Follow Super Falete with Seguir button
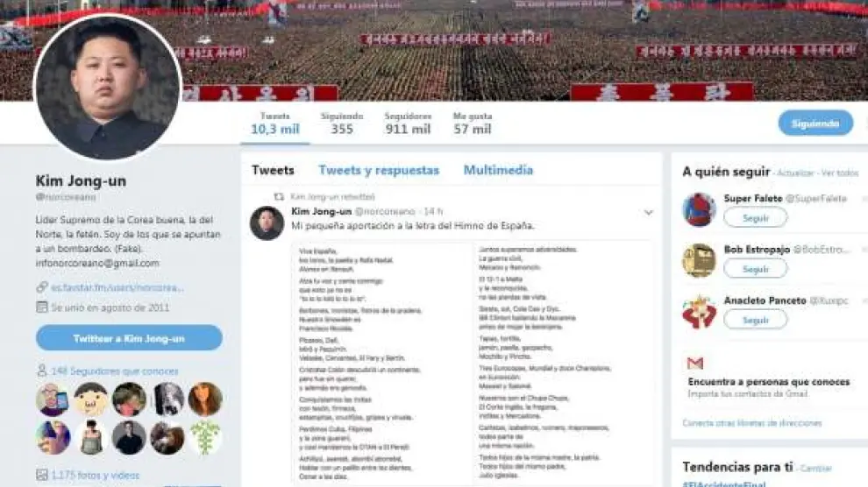 (x=755, y=218)
